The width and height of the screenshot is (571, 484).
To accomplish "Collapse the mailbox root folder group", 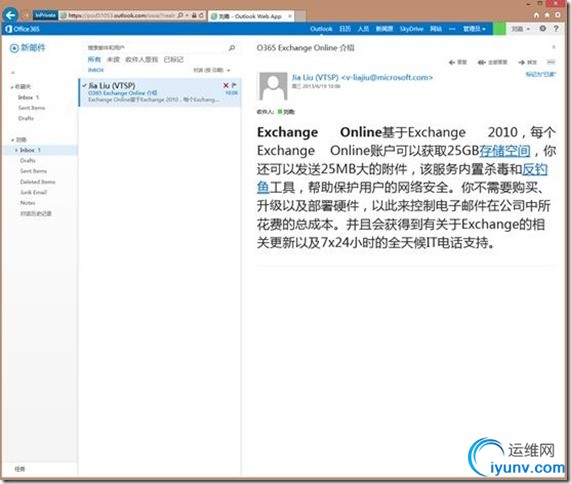I will tap(12, 140).
